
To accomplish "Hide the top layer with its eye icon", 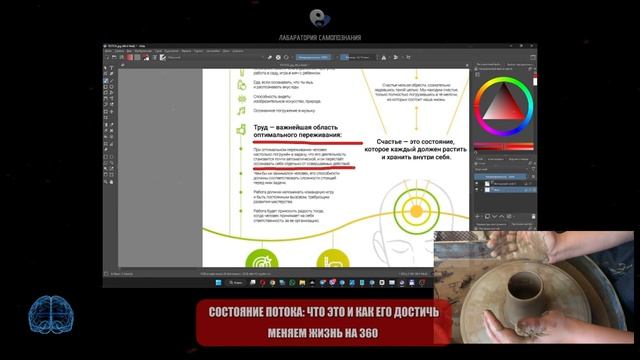I will pyautogui.click(x=476, y=183).
